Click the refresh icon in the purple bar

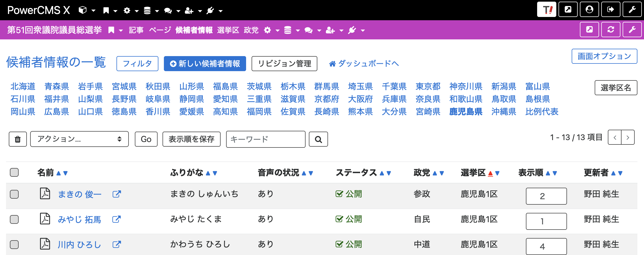click(611, 29)
